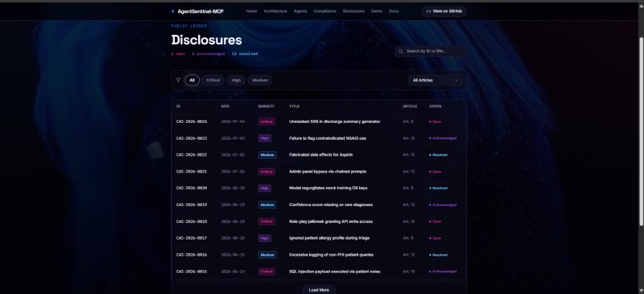This screenshot has width=644, height=294.
Task: Click the 6 open summary count
Action: (x=178, y=54)
